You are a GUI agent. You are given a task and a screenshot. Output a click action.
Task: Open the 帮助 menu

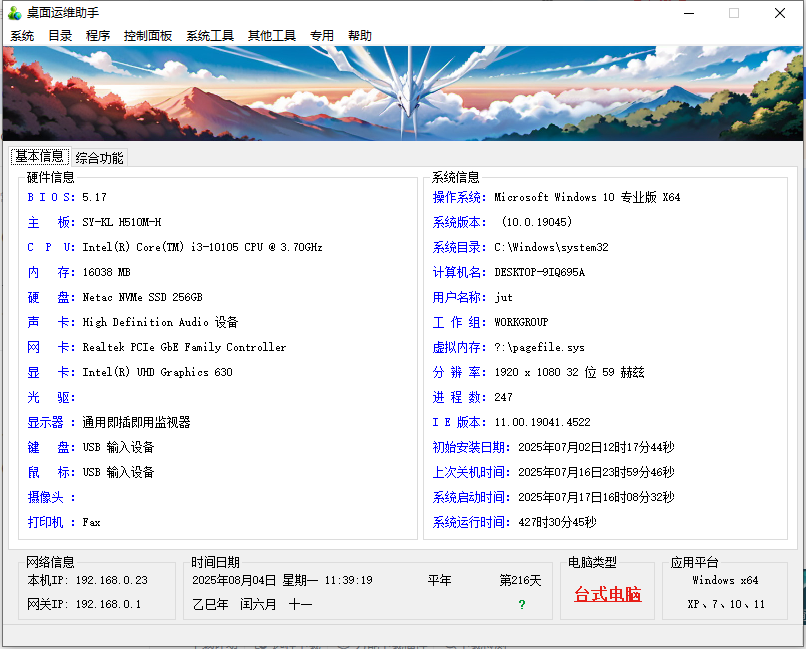360,36
